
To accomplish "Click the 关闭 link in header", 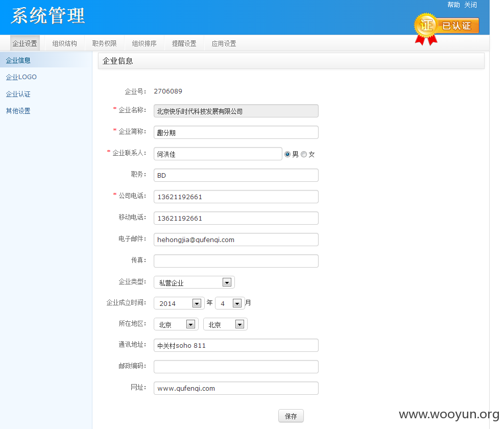I will click(x=471, y=5).
